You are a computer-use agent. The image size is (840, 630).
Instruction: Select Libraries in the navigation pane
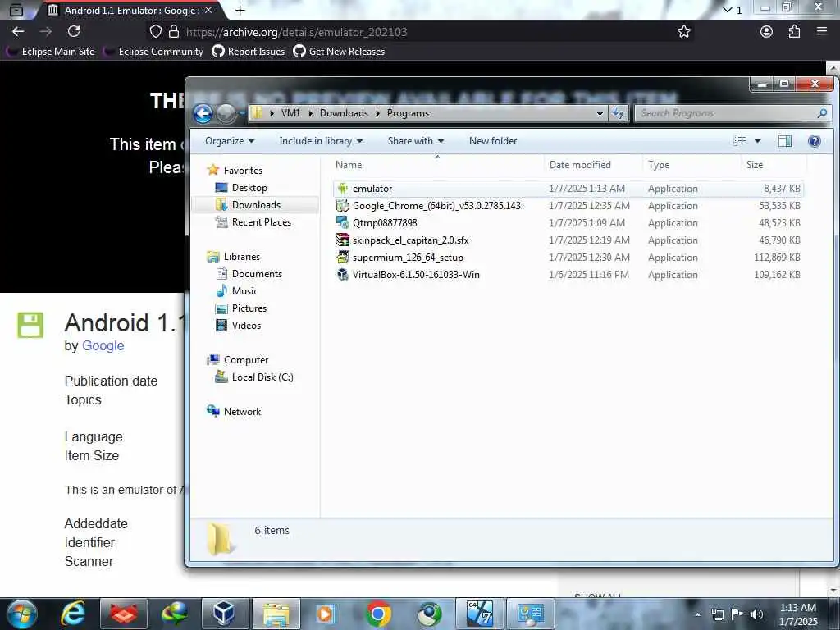tap(241, 257)
